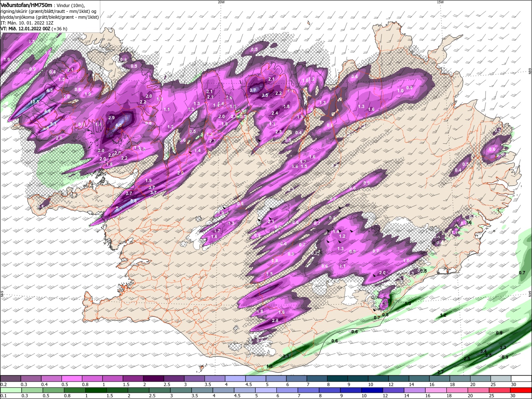Viewport: 532px width, 399px height.
Task: Select the lavender upper legend swatch at 4
Action: [x=234, y=379]
